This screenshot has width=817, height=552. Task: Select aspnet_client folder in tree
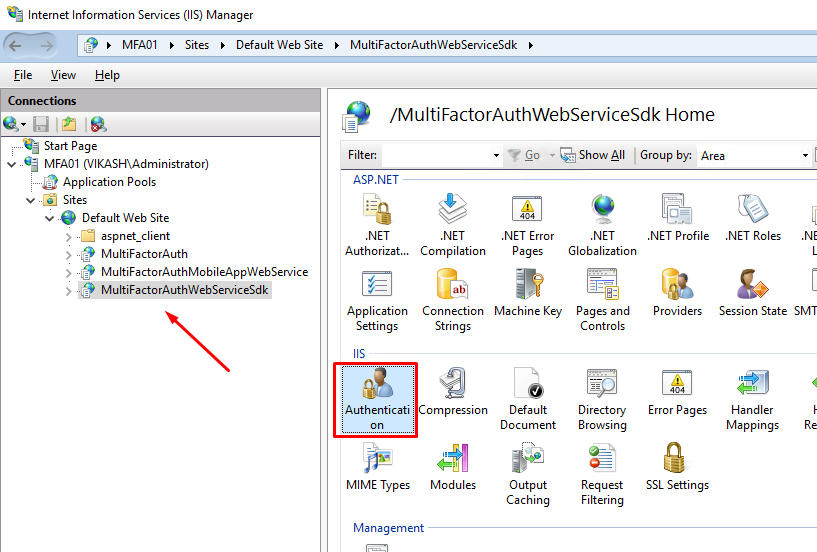[135, 236]
